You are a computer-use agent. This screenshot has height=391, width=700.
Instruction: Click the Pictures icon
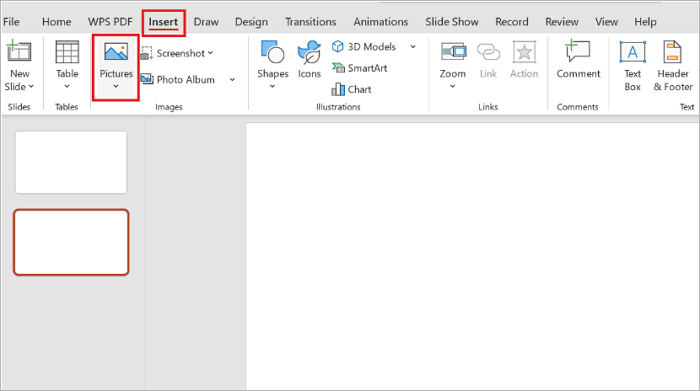[x=116, y=51]
